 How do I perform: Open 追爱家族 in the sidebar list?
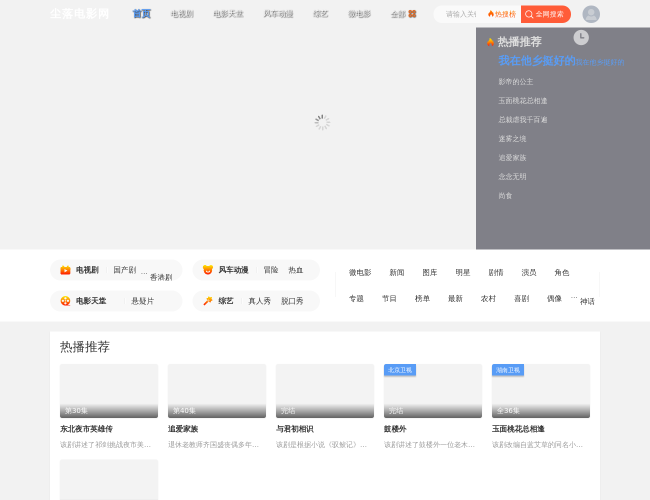click(x=512, y=158)
